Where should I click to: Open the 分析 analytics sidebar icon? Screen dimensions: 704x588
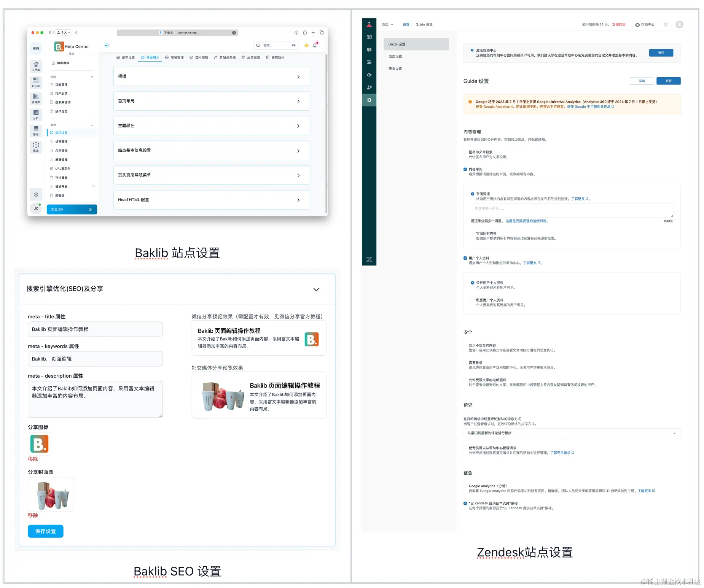tap(36, 114)
